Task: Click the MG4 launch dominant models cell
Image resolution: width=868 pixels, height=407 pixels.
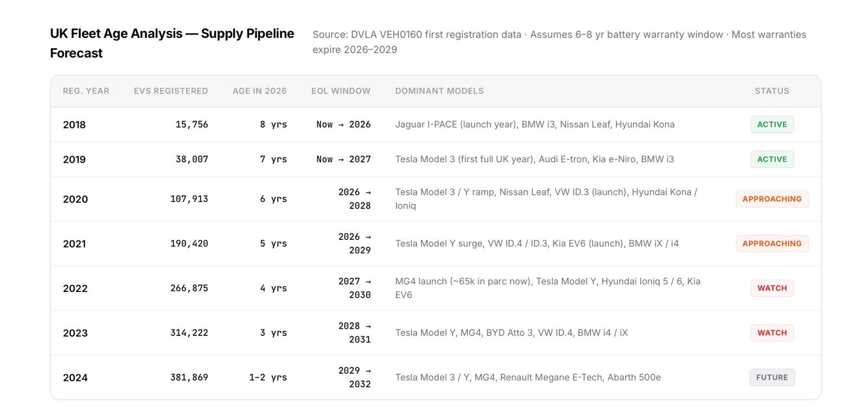Action: tap(547, 288)
